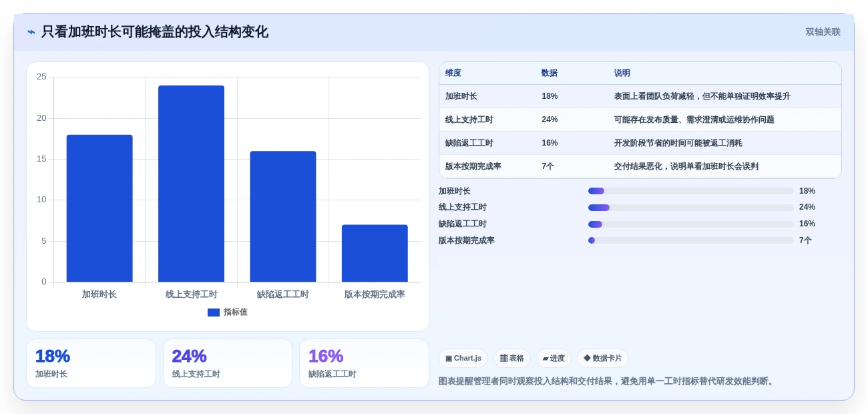Click the footer note 图表提醒管理者
Viewport: 868px width, 414px height.
point(607,381)
